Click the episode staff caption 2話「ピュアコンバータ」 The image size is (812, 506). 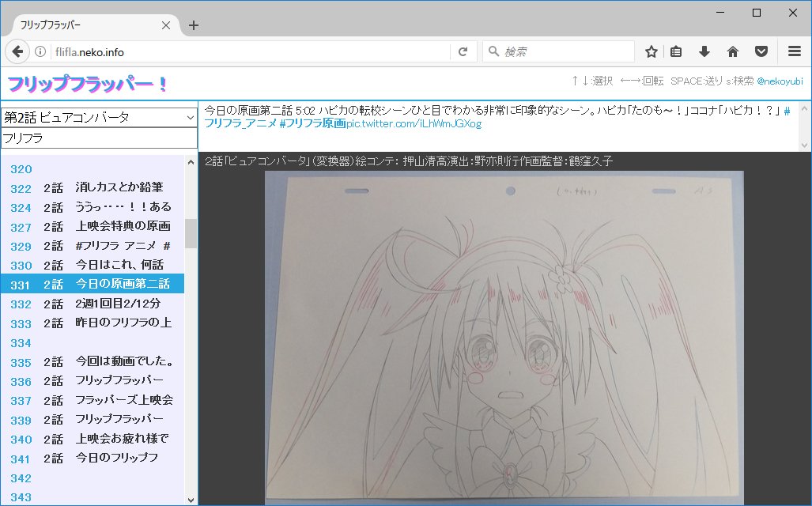[x=409, y=161]
